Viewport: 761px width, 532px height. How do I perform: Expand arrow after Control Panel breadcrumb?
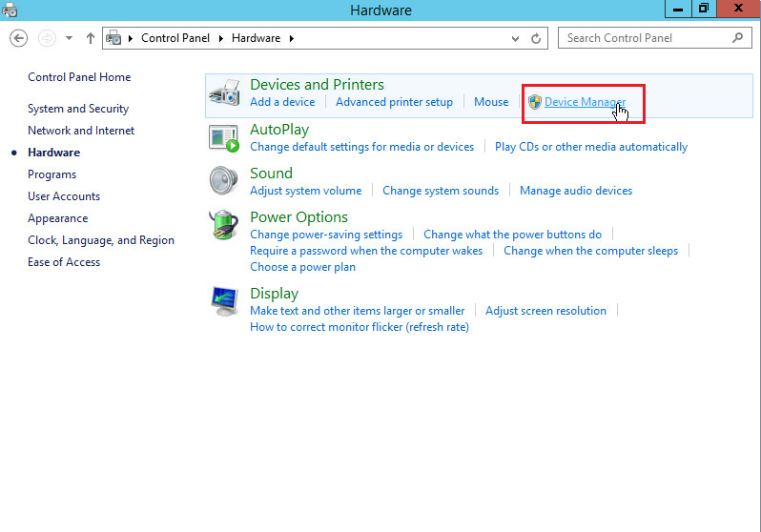[x=221, y=38]
